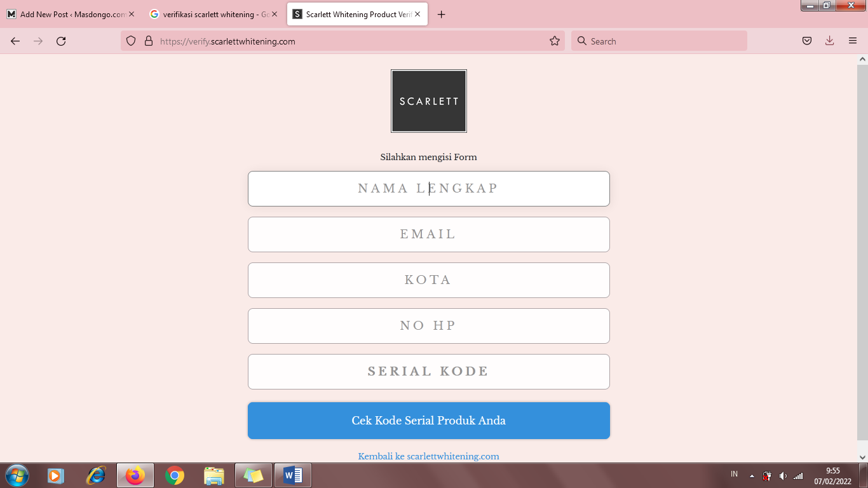
Task: Click the tracking protection shield icon
Action: pos(132,40)
